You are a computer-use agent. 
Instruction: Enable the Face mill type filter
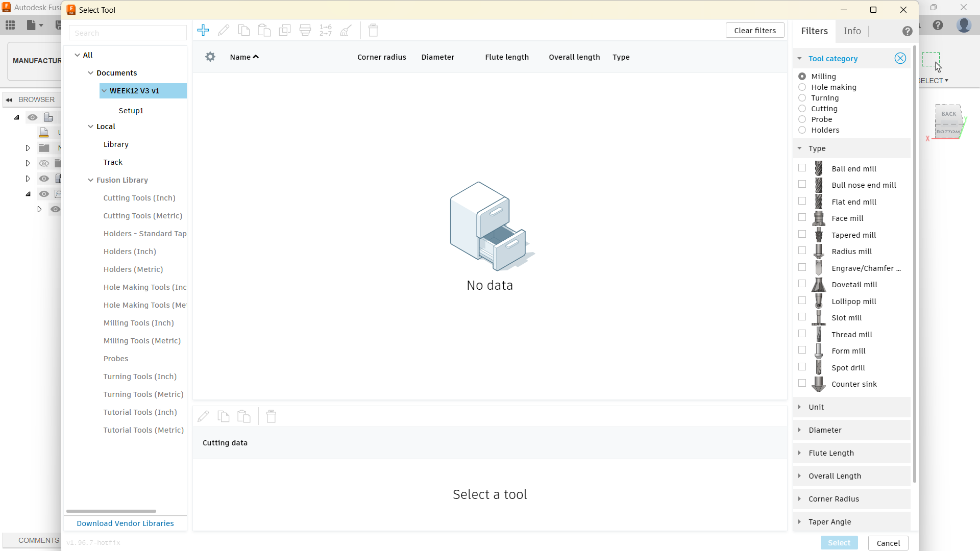(802, 217)
